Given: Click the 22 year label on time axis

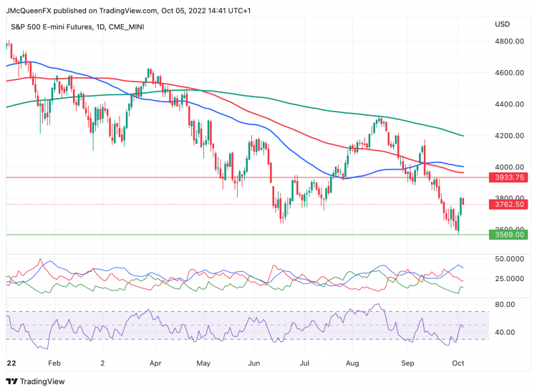Looking at the screenshot, I should [x=11, y=363].
